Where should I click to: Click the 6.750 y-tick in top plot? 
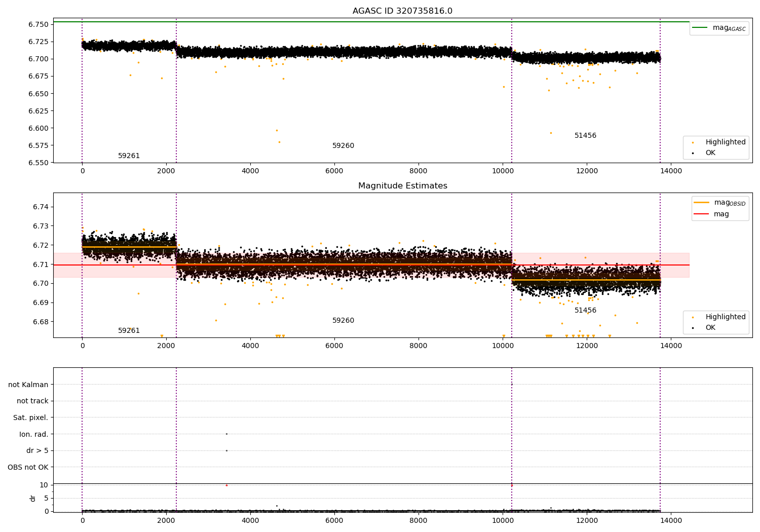click(x=38, y=24)
